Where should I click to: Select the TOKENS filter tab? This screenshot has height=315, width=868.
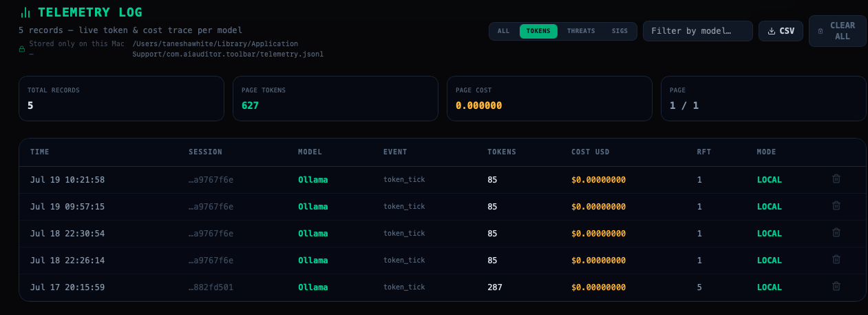pyautogui.click(x=538, y=31)
